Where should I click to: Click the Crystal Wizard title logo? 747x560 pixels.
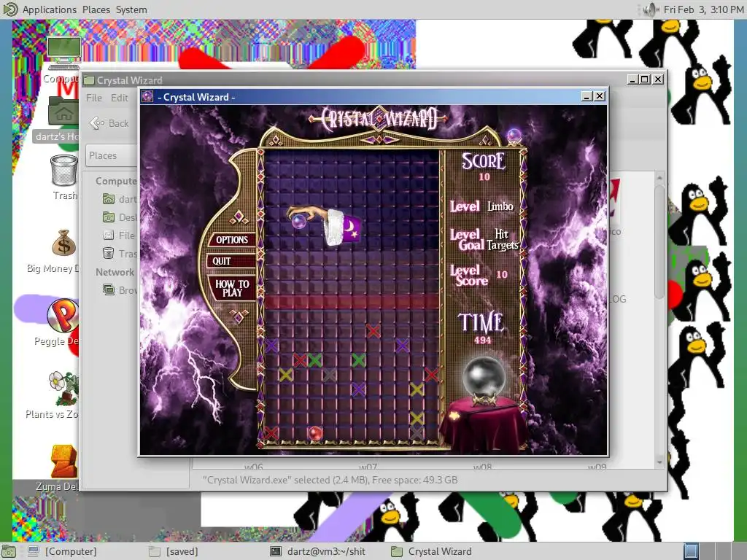pos(379,119)
